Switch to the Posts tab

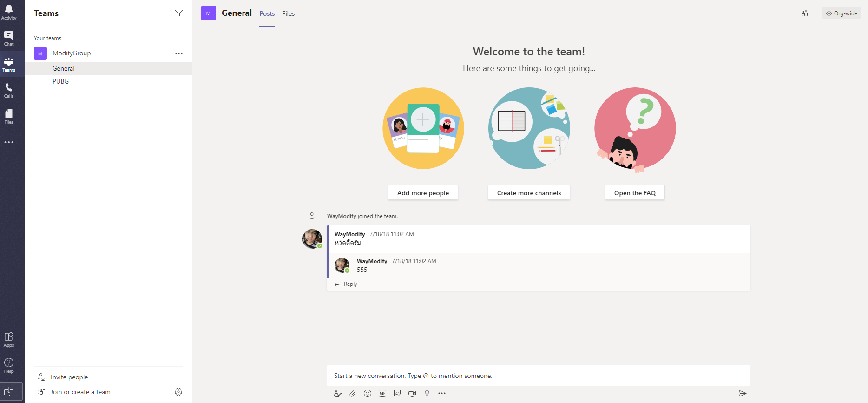coord(267,13)
